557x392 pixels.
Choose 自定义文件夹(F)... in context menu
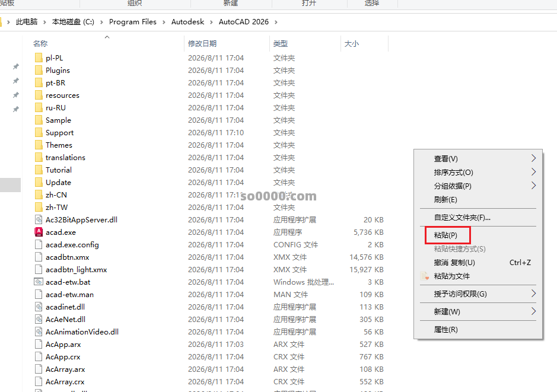point(462,217)
